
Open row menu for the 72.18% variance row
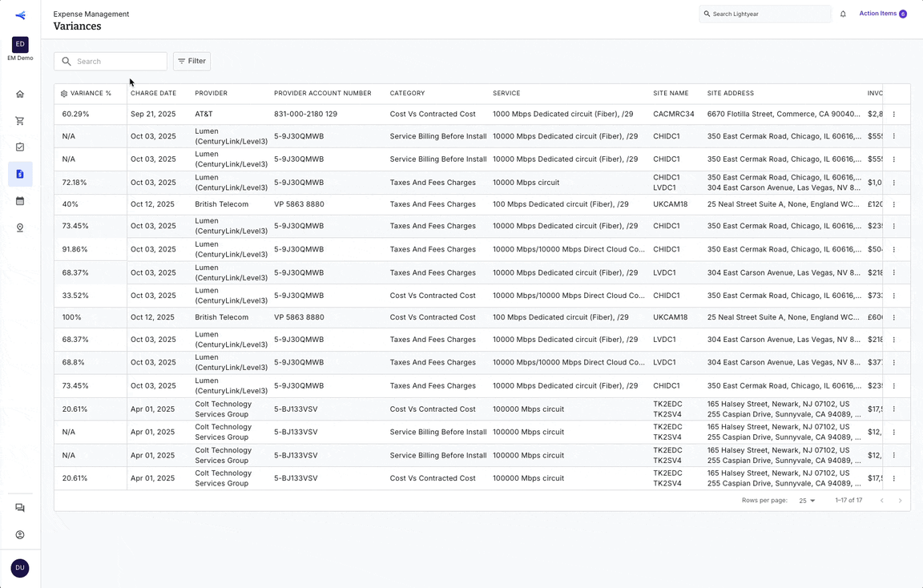[893, 183]
